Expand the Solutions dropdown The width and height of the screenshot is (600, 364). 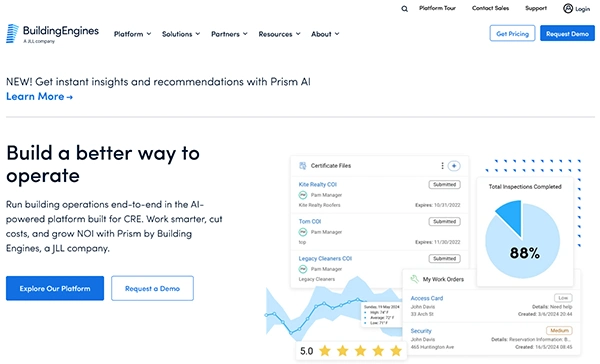point(181,34)
